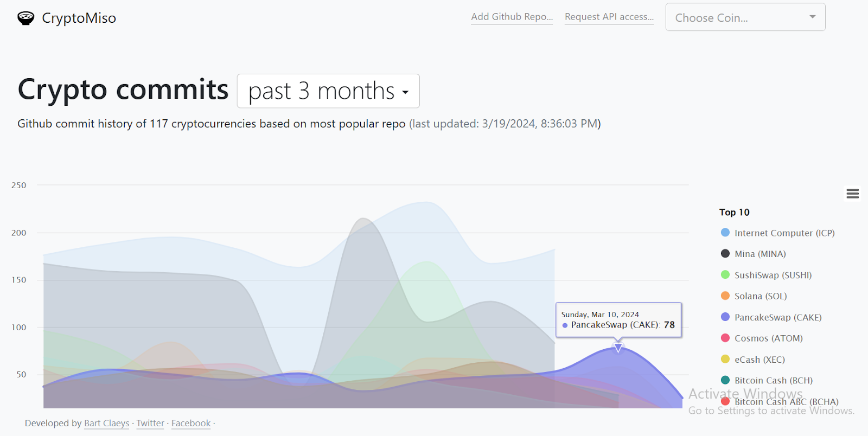Click the PancakeSwap peak marker on chart

coord(618,348)
